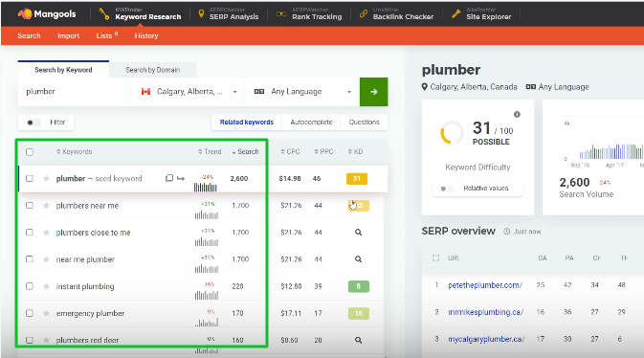The image size is (644, 358).
Task: Tick the select-all keywords checkbox
Action: point(30,152)
